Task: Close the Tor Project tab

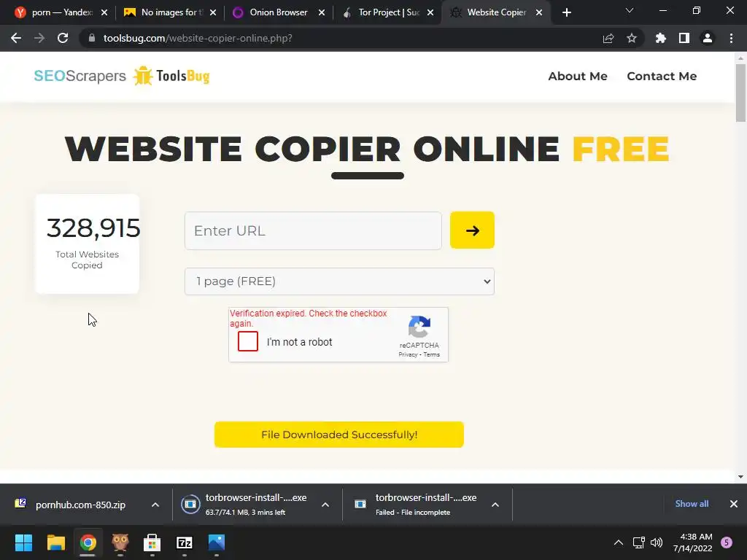Action: point(430,12)
